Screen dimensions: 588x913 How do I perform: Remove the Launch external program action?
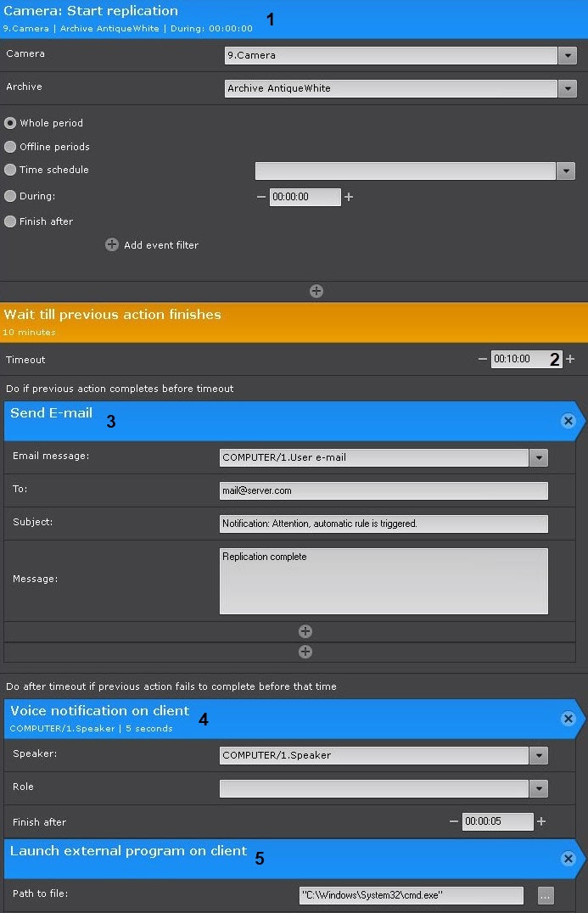(568, 859)
